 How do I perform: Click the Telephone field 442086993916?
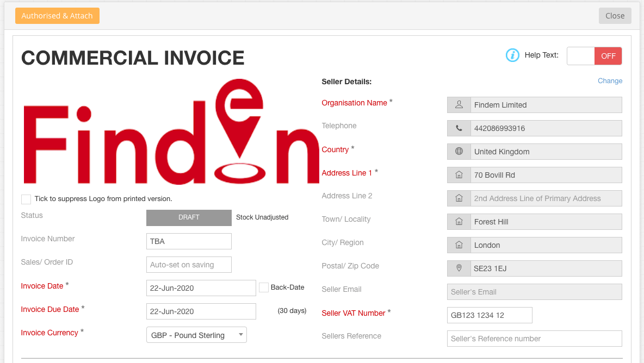point(546,128)
